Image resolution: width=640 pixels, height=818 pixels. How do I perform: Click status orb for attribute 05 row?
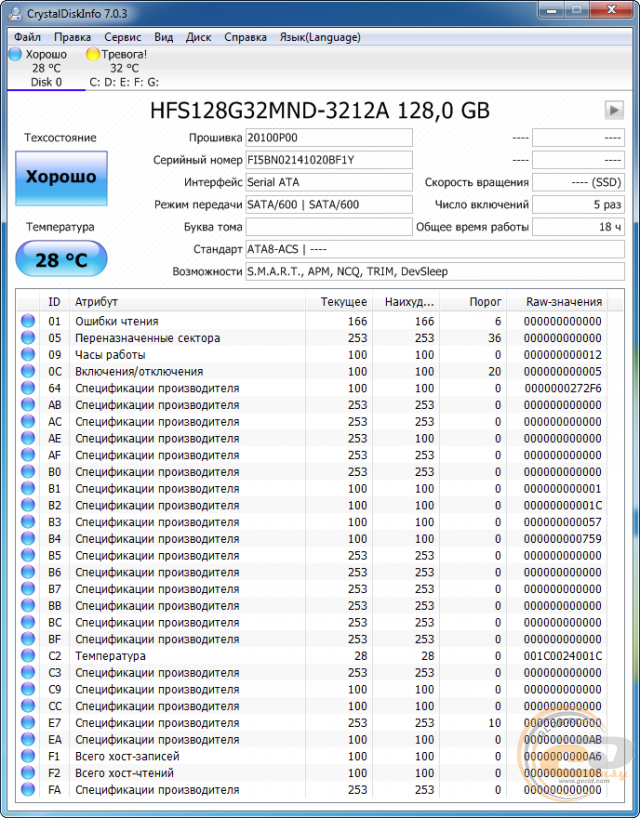[x=28, y=338]
